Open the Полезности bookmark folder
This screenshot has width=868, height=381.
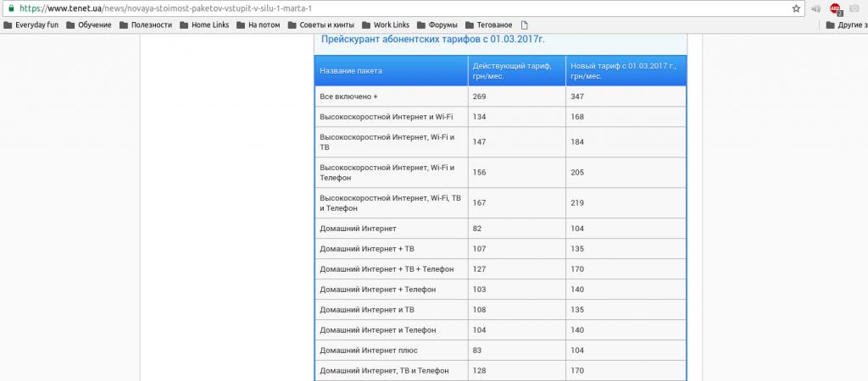click(x=146, y=25)
